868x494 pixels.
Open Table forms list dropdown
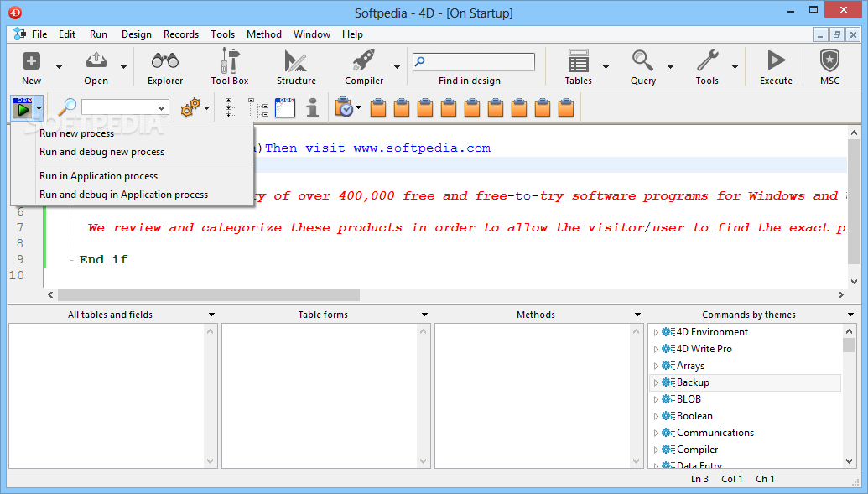pos(424,315)
